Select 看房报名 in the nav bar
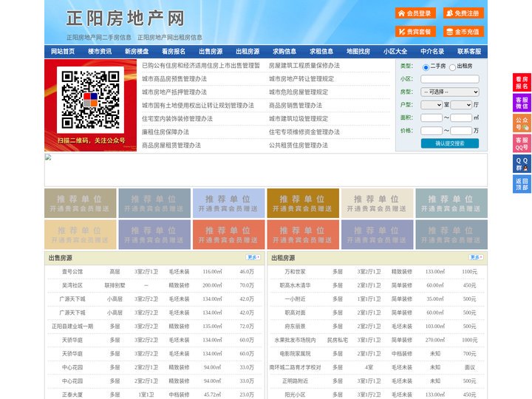 pyautogui.click(x=174, y=52)
